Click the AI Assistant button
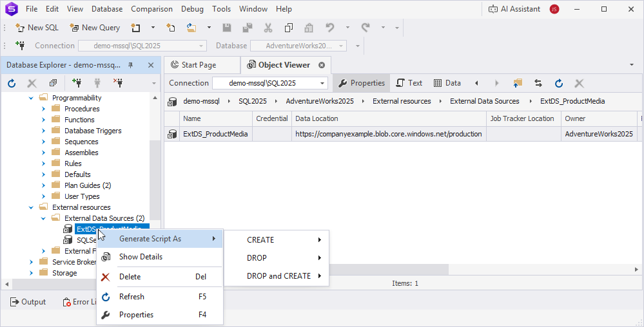The width and height of the screenshot is (644, 327). click(x=514, y=9)
